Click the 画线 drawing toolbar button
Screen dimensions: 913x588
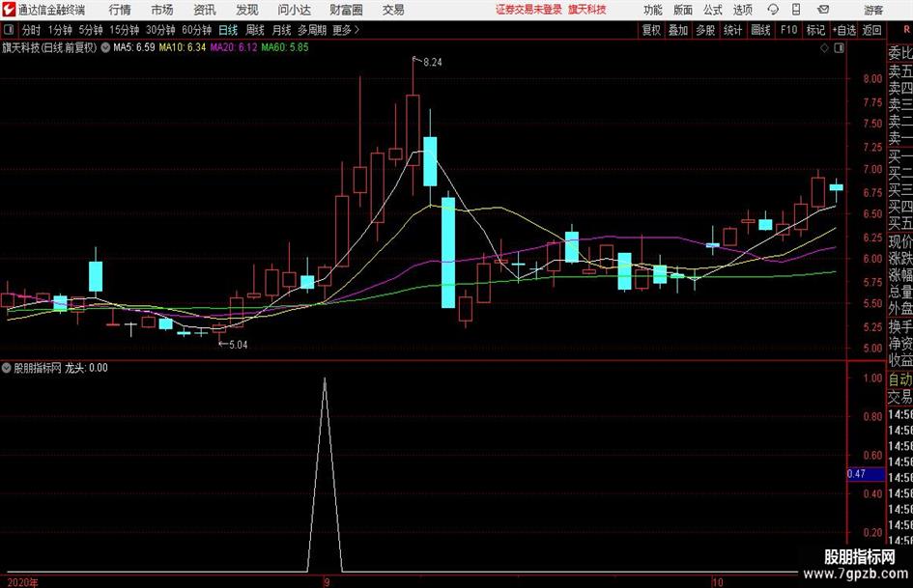coord(760,30)
